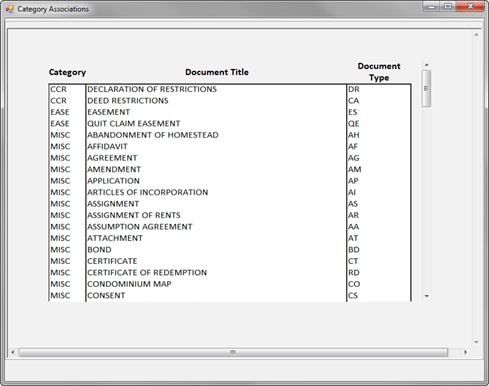489x386 pixels.
Task: Select CERTIFICATE OF REDEMPTION title cell
Action: point(147,273)
